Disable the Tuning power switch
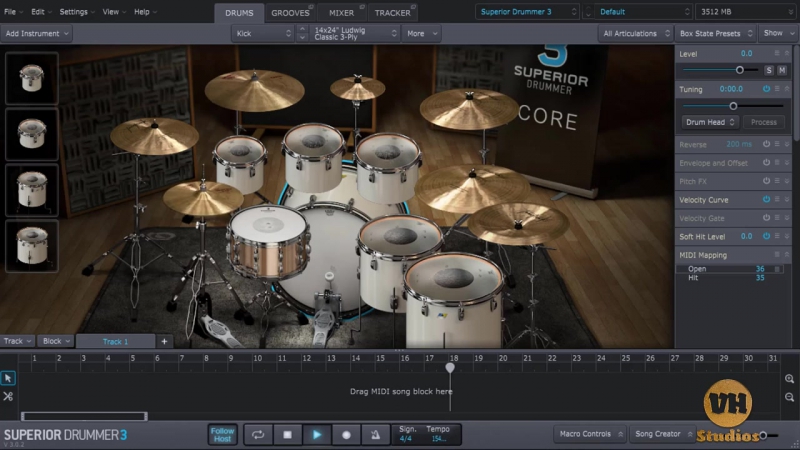 click(x=766, y=89)
